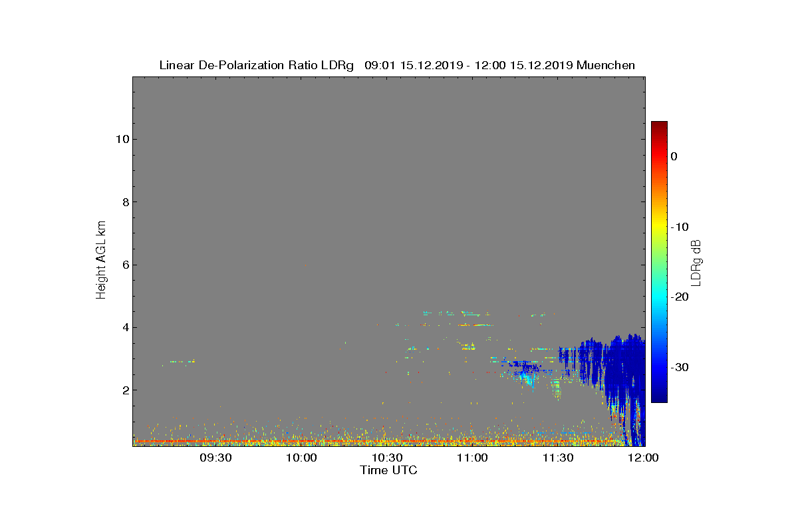798x532 pixels.
Task: Click the 11:00 time tick label
Action: point(473,458)
